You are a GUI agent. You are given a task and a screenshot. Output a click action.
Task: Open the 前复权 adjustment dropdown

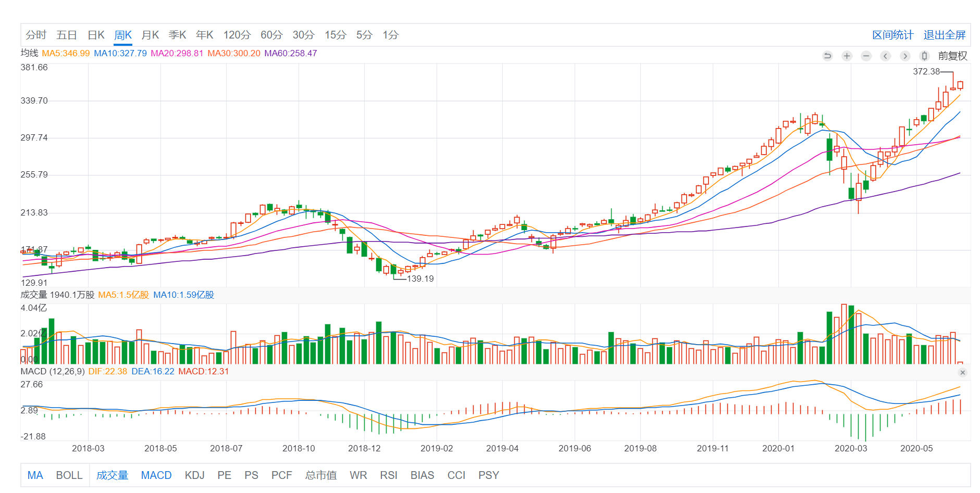click(x=952, y=56)
